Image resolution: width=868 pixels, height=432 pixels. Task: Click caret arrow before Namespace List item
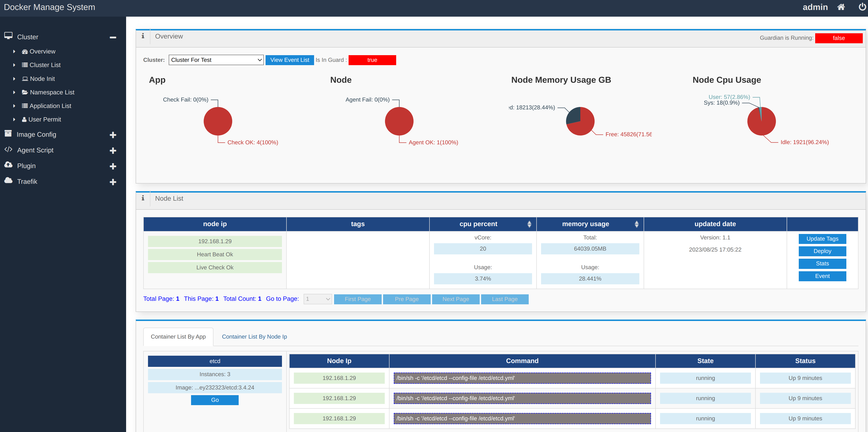point(14,92)
